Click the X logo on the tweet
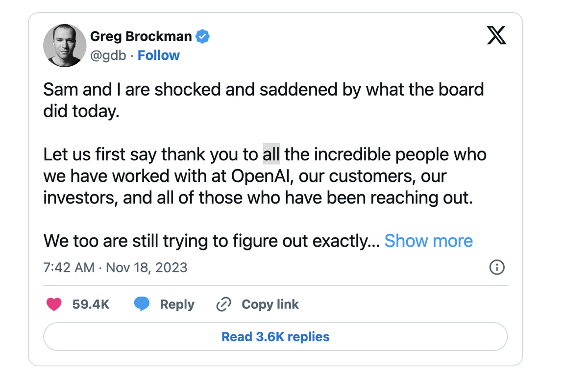 point(496,36)
